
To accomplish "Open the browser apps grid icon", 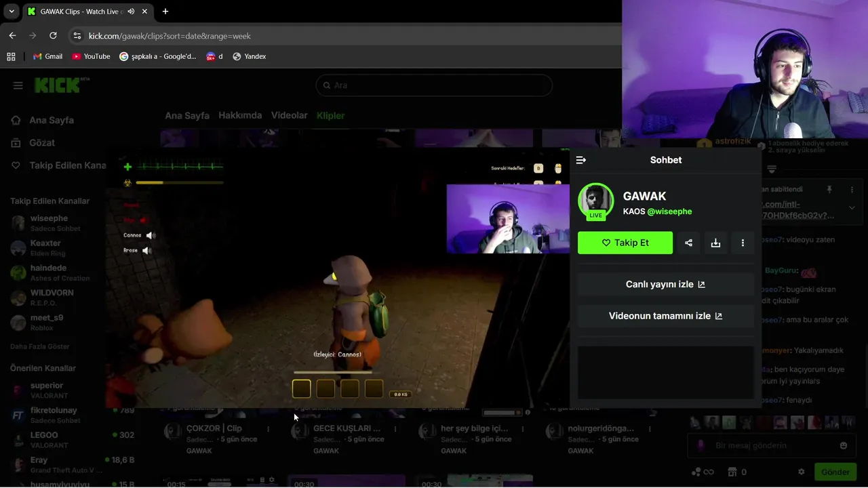I will point(11,56).
